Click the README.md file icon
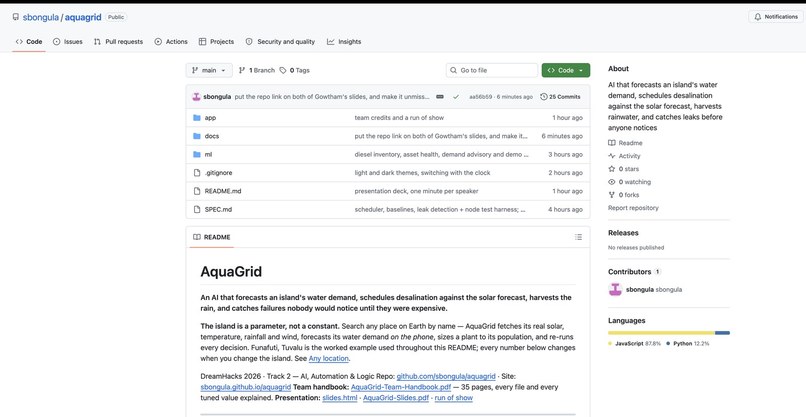Image resolution: width=806 pixels, height=417 pixels. pos(197,191)
